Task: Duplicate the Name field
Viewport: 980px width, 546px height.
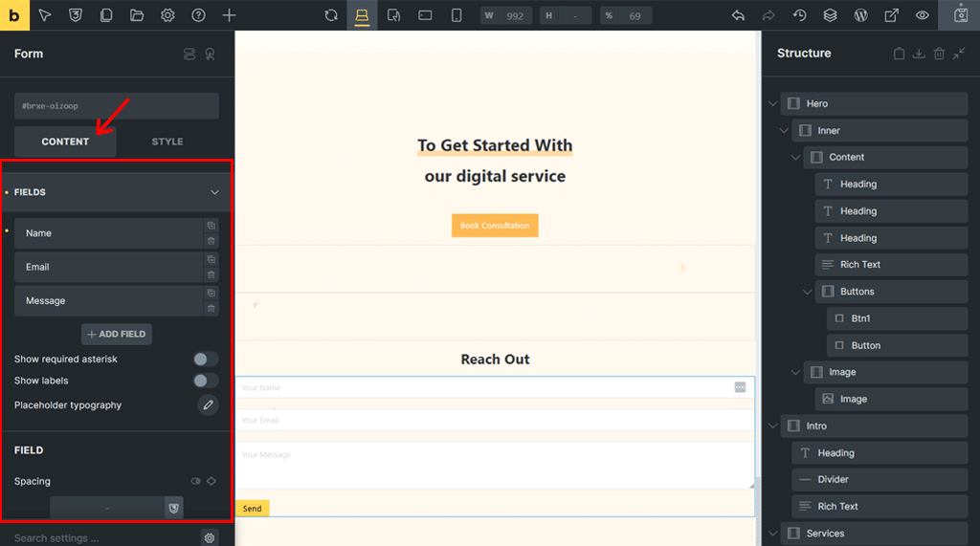Action: tap(212, 226)
